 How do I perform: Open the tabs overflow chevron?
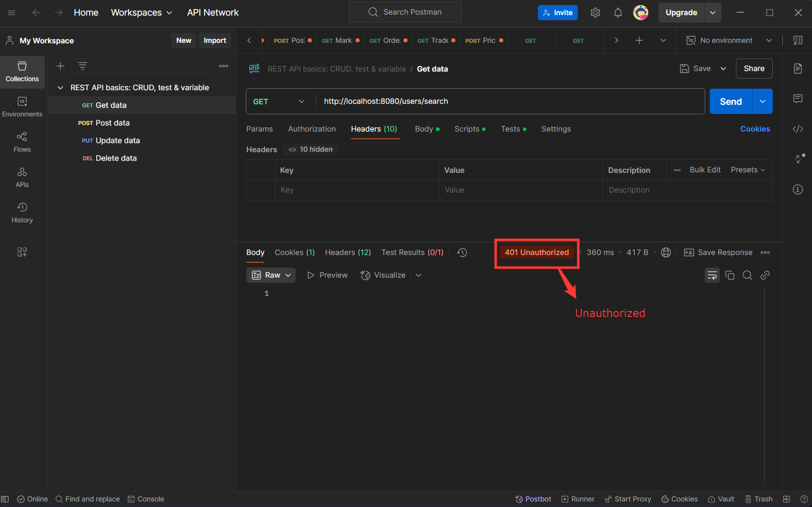pos(663,40)
